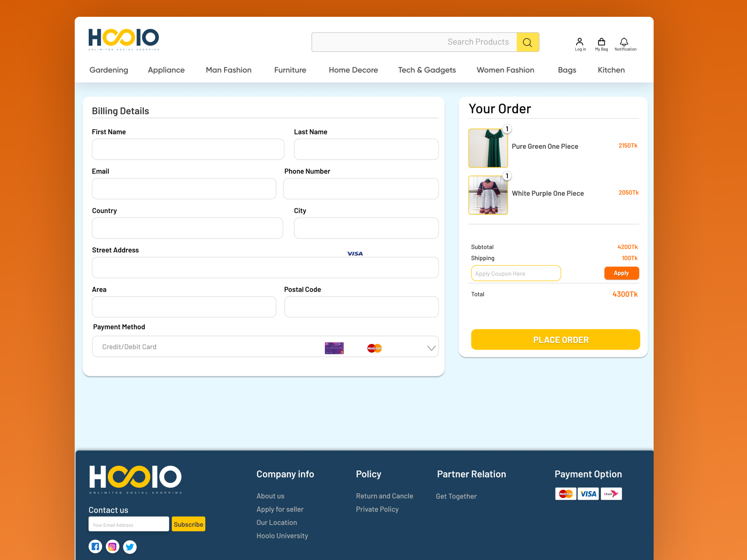The height and width of the screenshot is (560, 747).
Task: Select the Visa payment option in footer
Action: tap(588, 494)
